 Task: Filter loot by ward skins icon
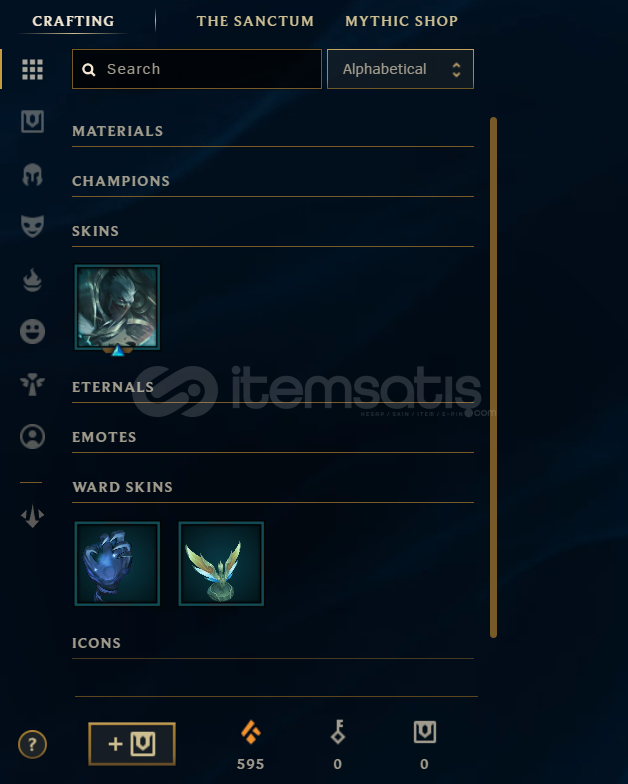pos(32,384)
